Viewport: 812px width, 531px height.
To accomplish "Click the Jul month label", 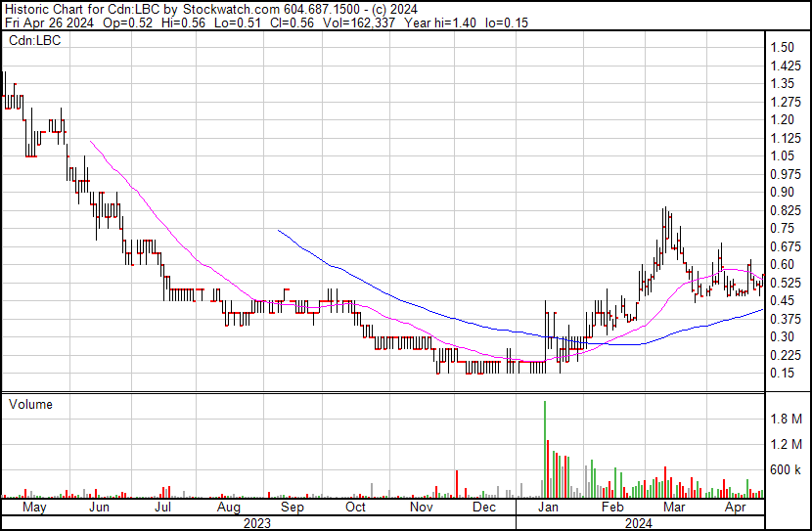I will click(x=162, y=508).
